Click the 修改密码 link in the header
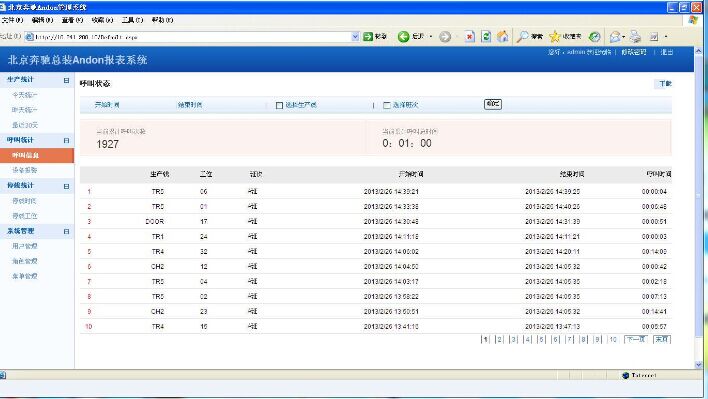The width and height of the screenshot is (708, 399). pyautogui.click(x=634, y=52)
